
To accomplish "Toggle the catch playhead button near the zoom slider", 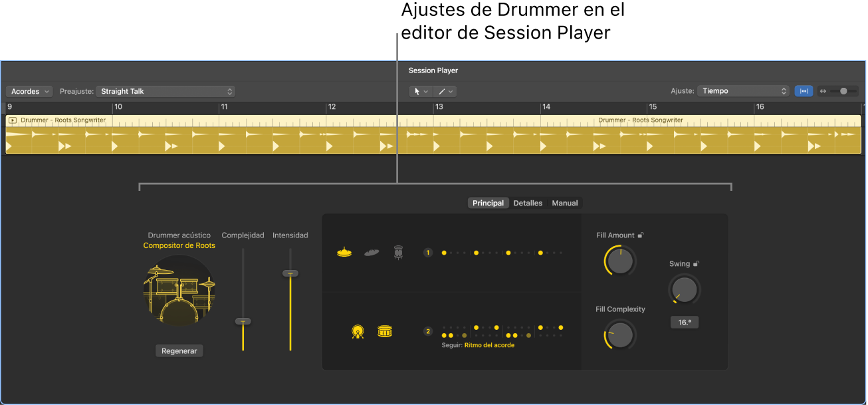I will point(804,91).
